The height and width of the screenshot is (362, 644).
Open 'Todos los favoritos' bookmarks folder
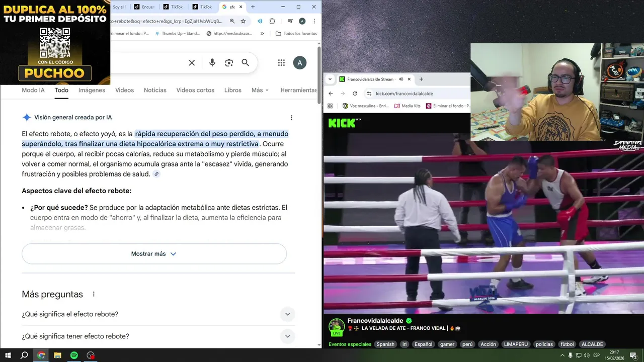296,34
